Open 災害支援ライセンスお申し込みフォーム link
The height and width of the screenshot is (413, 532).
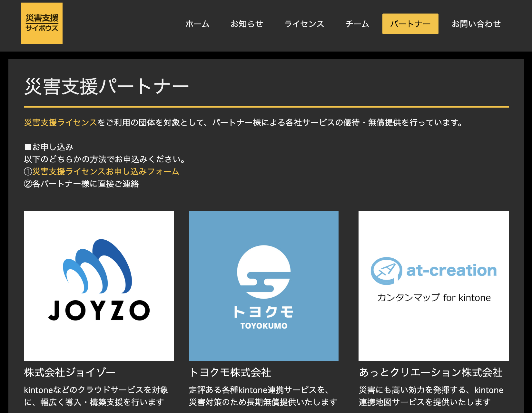(x=106, y=171)
